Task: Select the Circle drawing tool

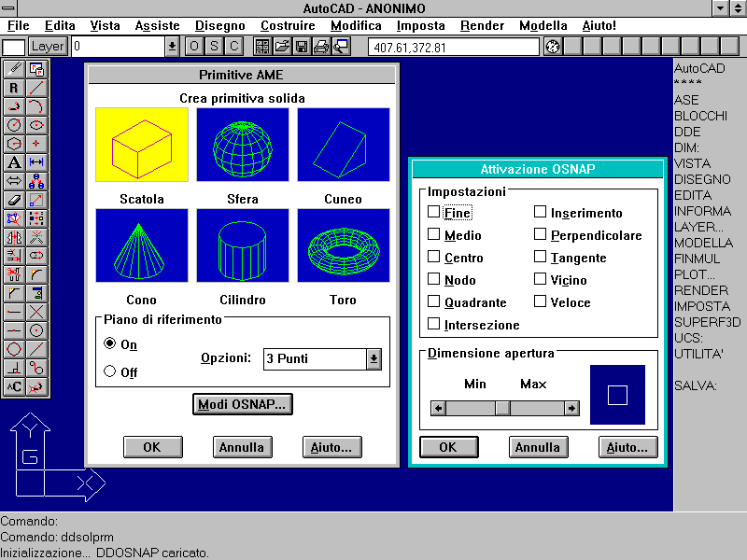Action: click(x=14, y=125)
